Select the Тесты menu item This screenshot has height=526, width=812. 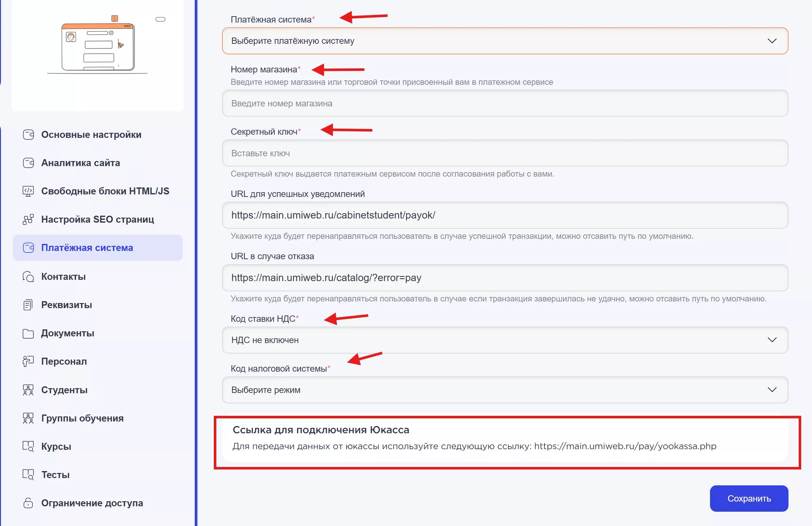click(55, 475)
